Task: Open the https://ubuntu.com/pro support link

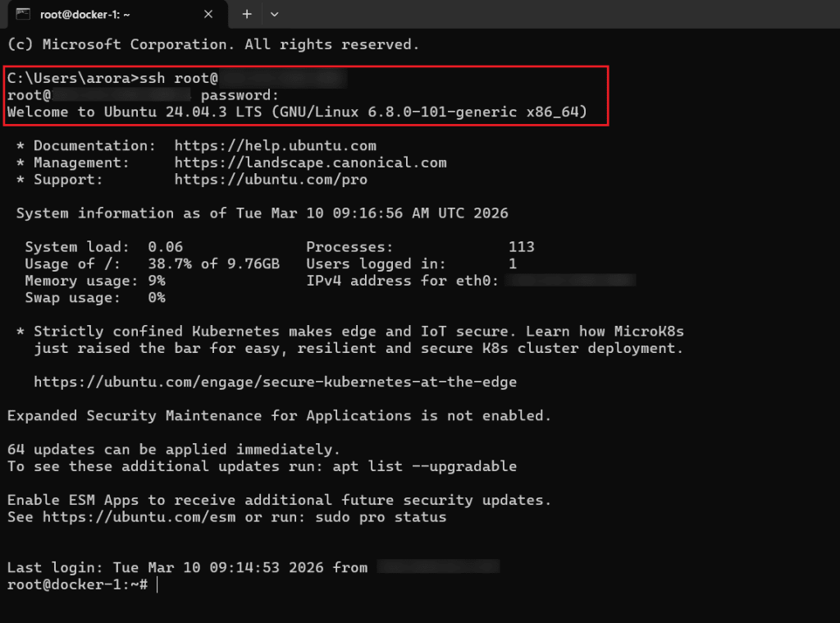Action: (271, 179)
